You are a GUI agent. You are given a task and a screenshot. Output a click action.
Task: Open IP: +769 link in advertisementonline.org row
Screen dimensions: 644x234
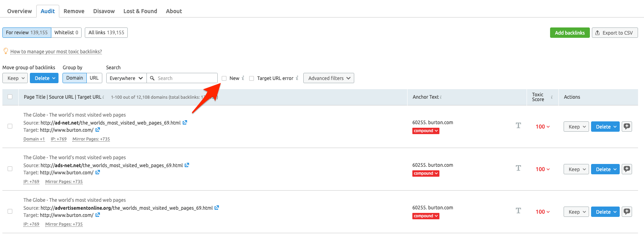coord(31,224)
